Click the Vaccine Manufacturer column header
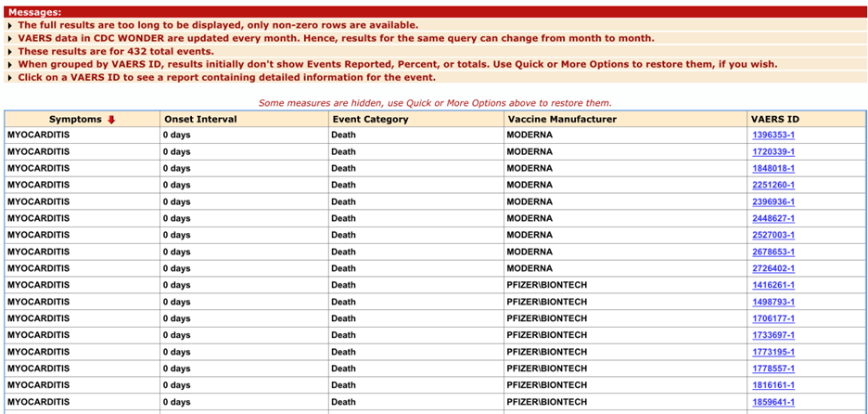 click(561, 119)
